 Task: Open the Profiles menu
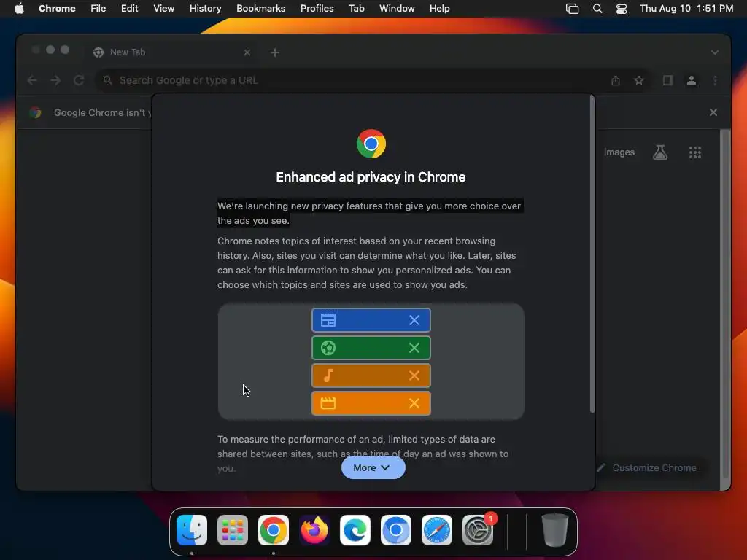[317, 8]
